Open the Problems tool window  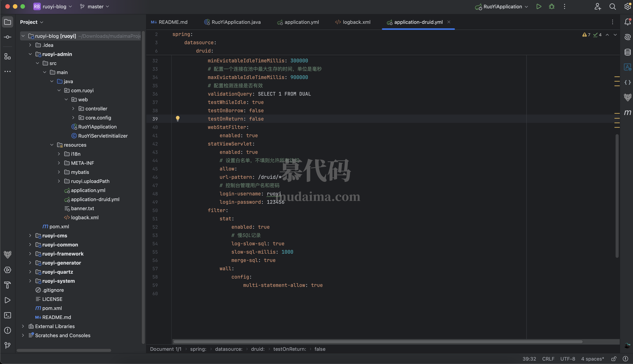8,331
